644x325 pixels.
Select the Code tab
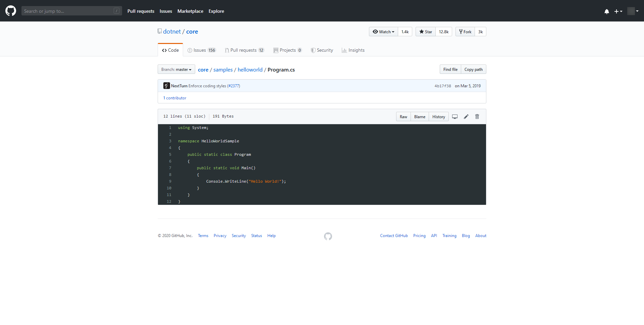(x=170, y=50)
